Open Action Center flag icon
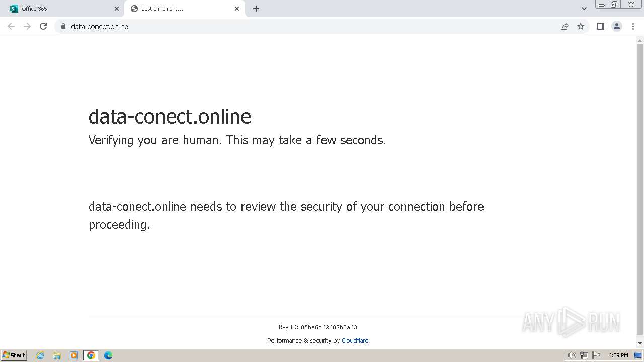The height and width of the screenshot is (362, 644). point(596,355)
